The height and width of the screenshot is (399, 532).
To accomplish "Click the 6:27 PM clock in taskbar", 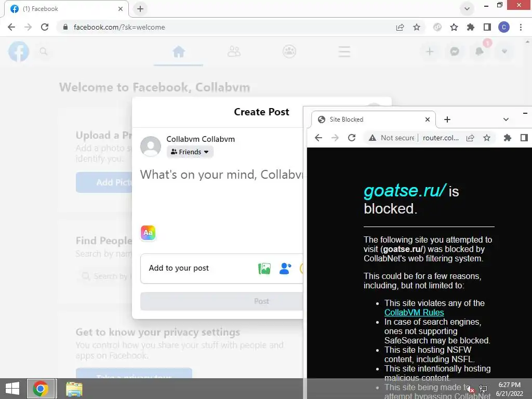I will coord(509,385).
